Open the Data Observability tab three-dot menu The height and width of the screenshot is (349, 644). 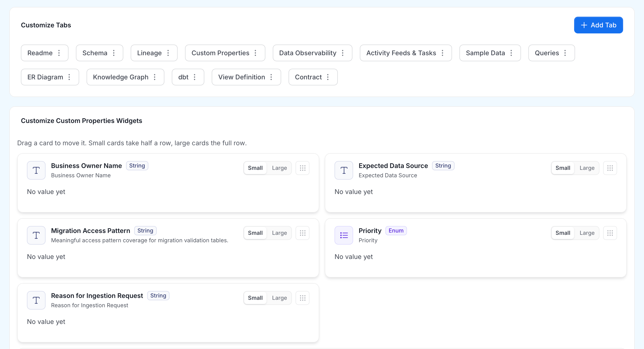pos(343,53)
